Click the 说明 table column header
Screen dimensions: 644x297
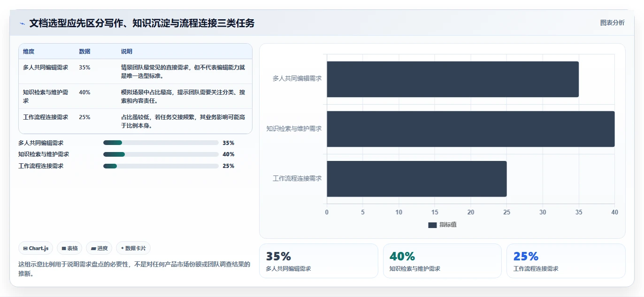127,52
